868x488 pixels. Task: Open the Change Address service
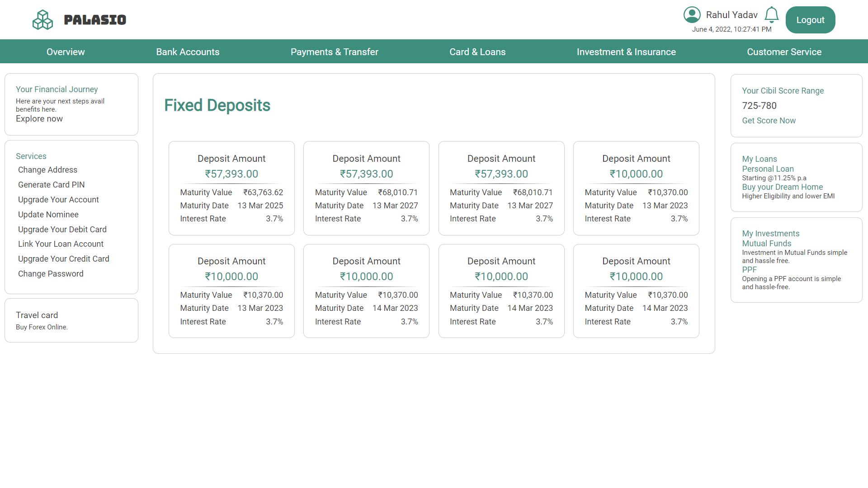[47, 170]
